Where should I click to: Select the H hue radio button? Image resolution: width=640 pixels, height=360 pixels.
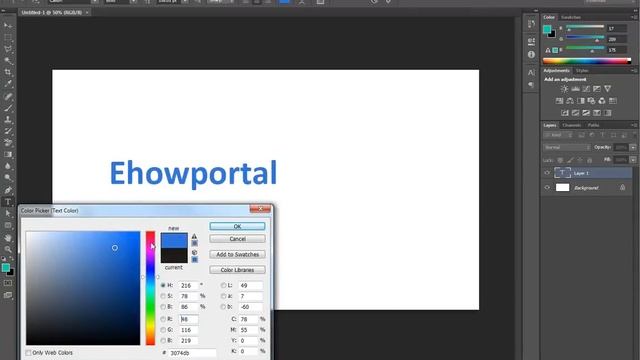pos(163,285)
